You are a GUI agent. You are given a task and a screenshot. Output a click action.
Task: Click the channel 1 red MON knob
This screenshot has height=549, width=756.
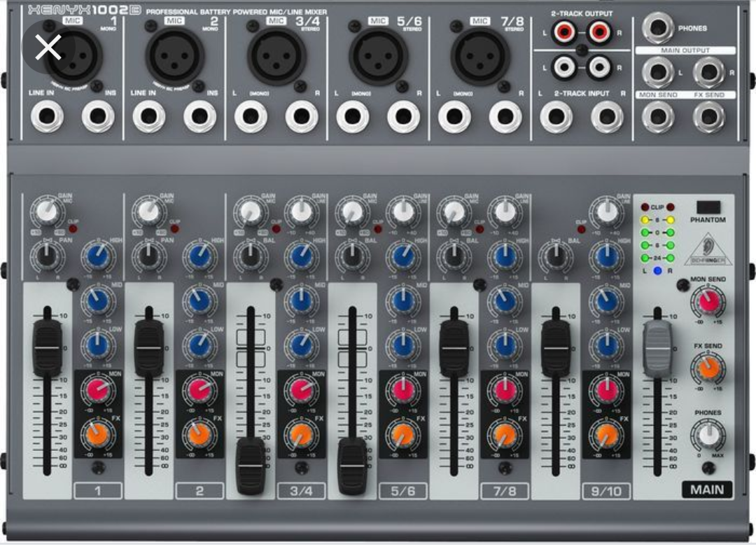point(98,390)
